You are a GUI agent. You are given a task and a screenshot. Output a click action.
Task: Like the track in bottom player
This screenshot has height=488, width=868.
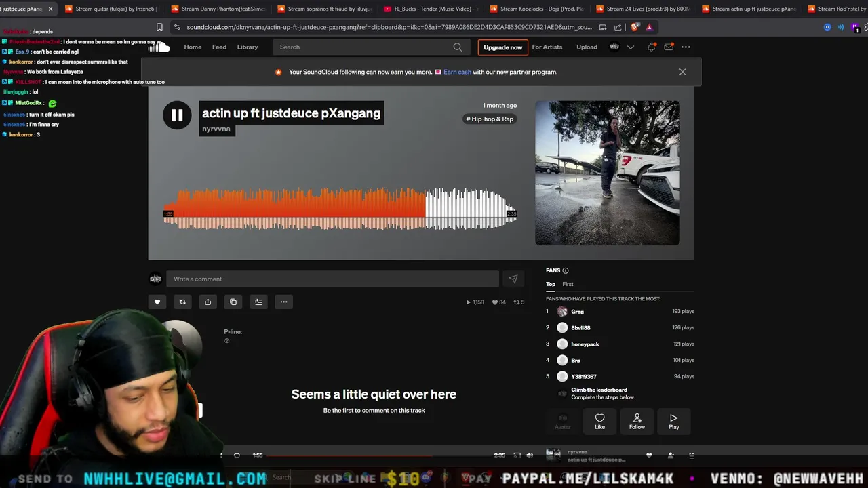pyautogui.click(x=649, y=455)
